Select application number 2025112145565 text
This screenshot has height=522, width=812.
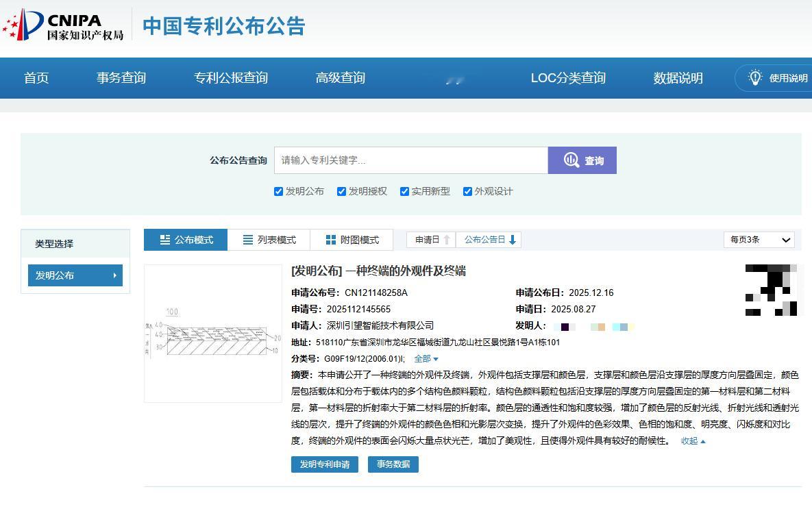(358, 309)
